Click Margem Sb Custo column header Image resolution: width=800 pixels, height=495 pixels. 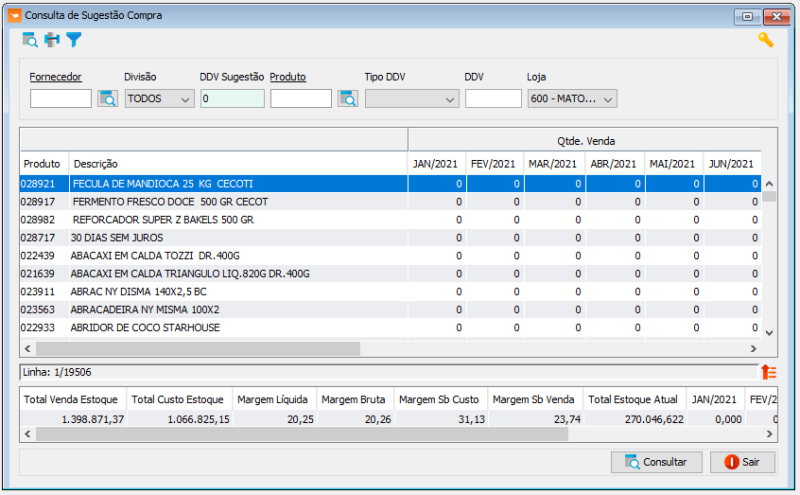439,400
